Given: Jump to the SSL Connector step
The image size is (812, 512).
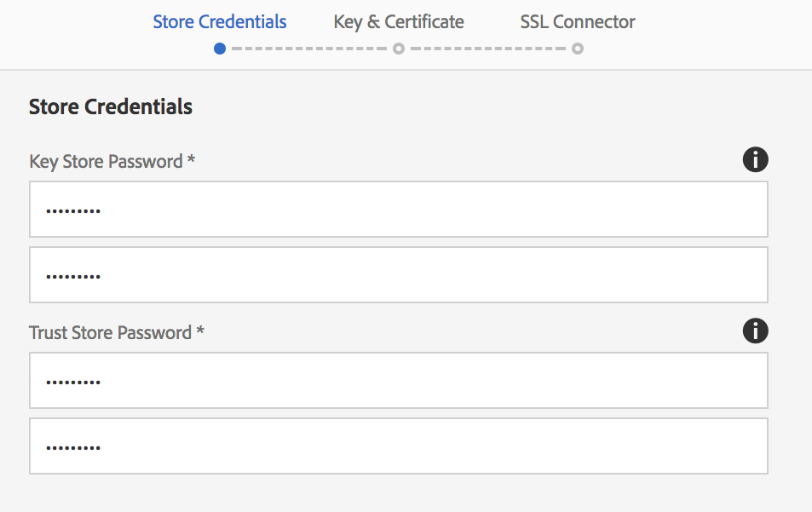Looking at the screenshot, I should click(578, 22).
